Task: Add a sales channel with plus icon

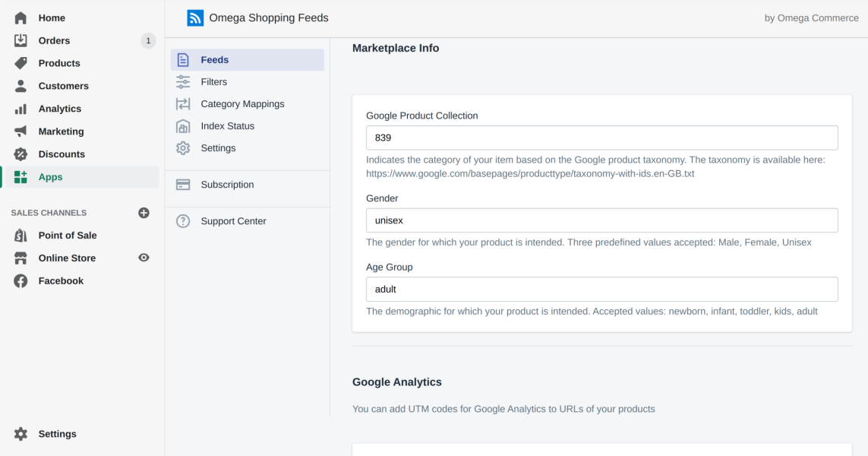Action: pos(144,213)
